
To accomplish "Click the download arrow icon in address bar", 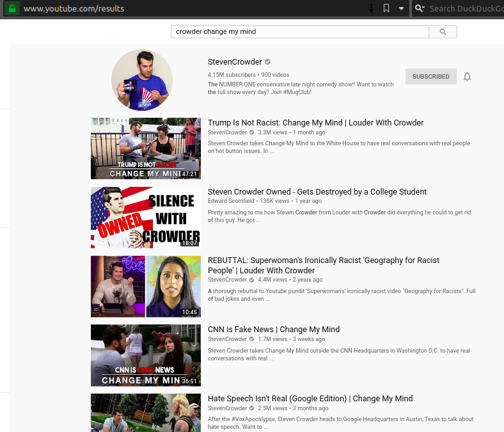I will click(x=371, y=8).
